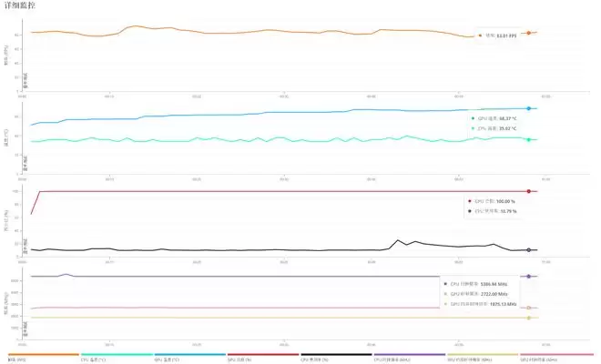
Task: Toggle the blue GPU temperature legend item
Action: click(x=189, y=359)
